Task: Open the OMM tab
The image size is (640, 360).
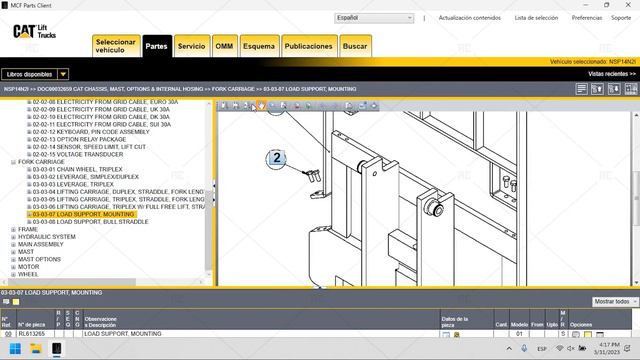Action: pos(224,46)
